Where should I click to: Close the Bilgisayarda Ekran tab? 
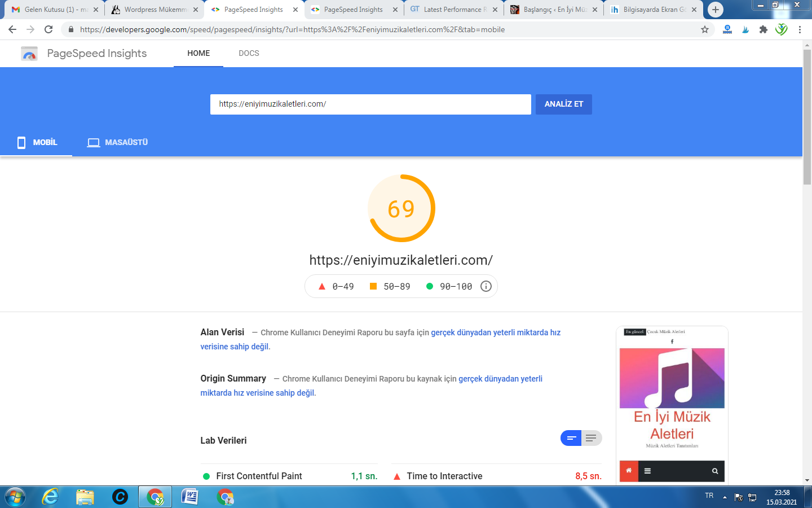[694, 10]
